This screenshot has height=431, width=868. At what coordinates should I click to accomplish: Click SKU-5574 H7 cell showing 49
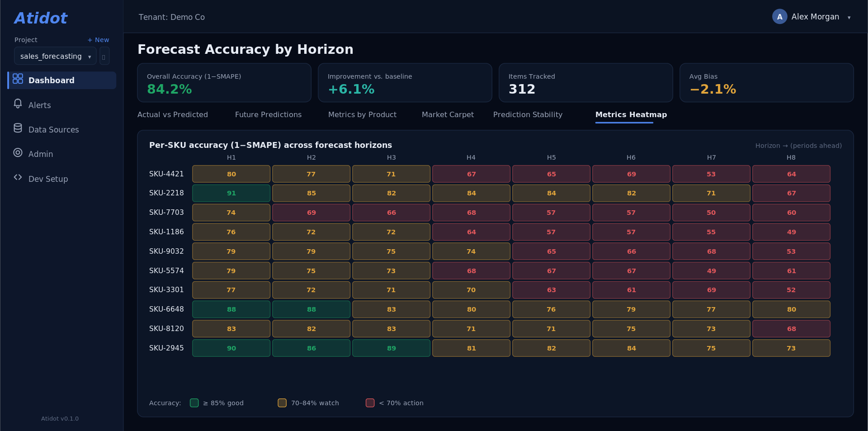click(x=711, y=271)
